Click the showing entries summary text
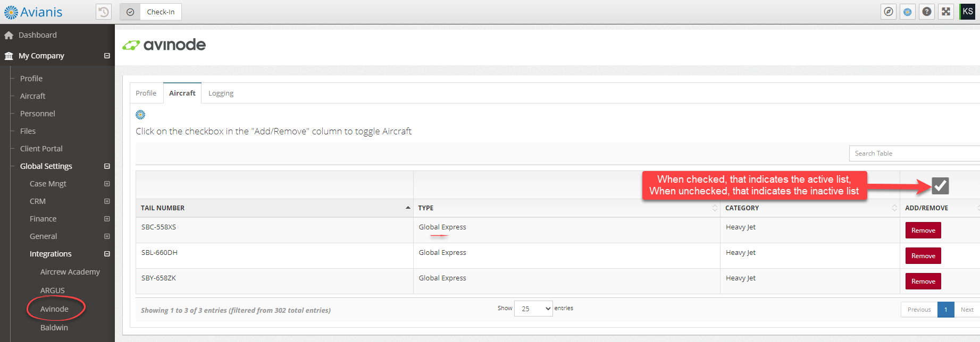 click(x=236, y=310)
